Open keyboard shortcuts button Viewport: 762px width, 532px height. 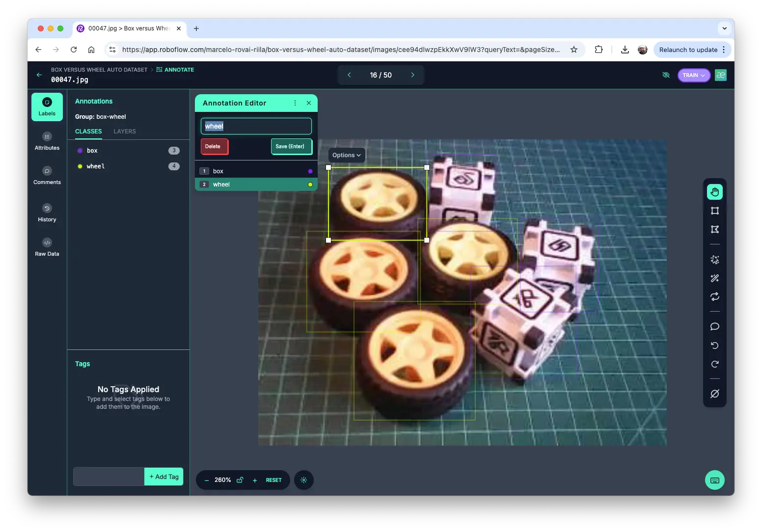[x=714, y=480]
